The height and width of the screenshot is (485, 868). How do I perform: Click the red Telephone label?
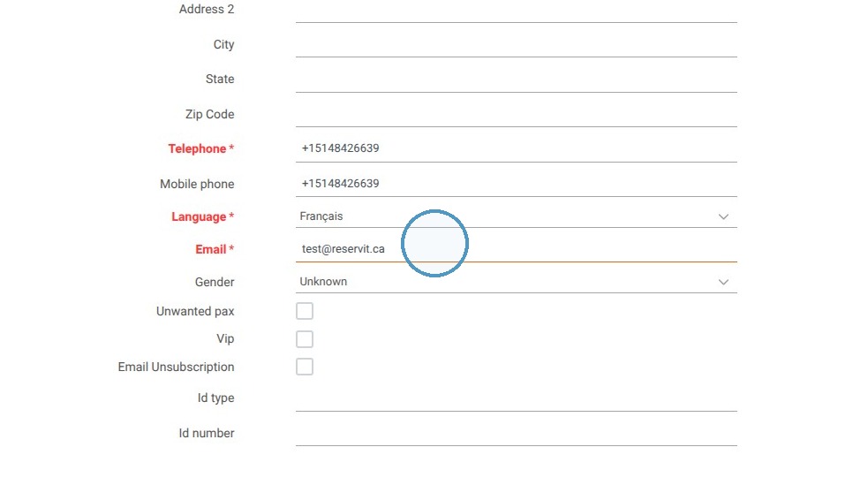[x=201, y=148]
